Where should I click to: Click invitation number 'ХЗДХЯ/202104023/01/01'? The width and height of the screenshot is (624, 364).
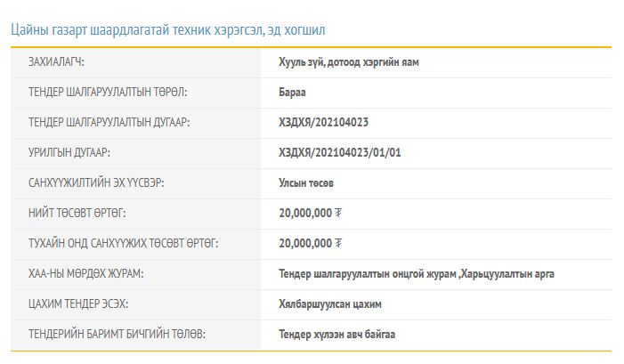pyautogui.click(x=340, y=152)
